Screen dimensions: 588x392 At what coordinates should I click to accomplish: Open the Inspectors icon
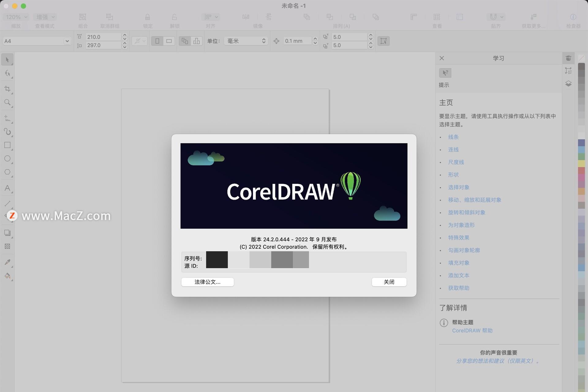tap(573, 17)
